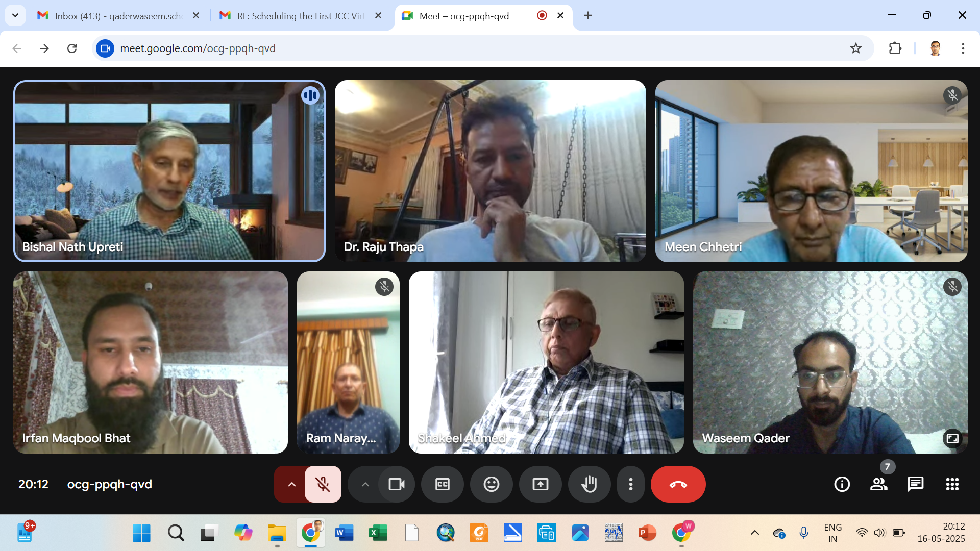980x551 pixels.
Task: Select Irfan Maqbool Bhat video tile
Action: pyautogui.click(x=151, y=362)
